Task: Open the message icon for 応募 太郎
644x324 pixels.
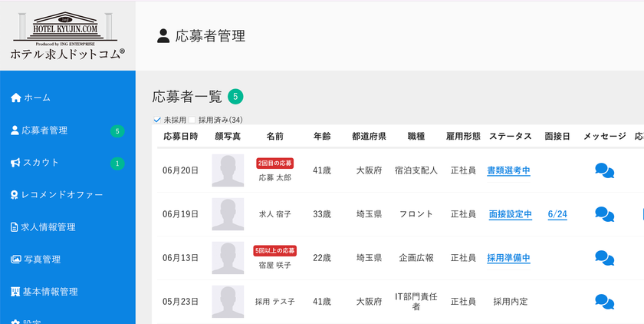Action: [604, 170]
